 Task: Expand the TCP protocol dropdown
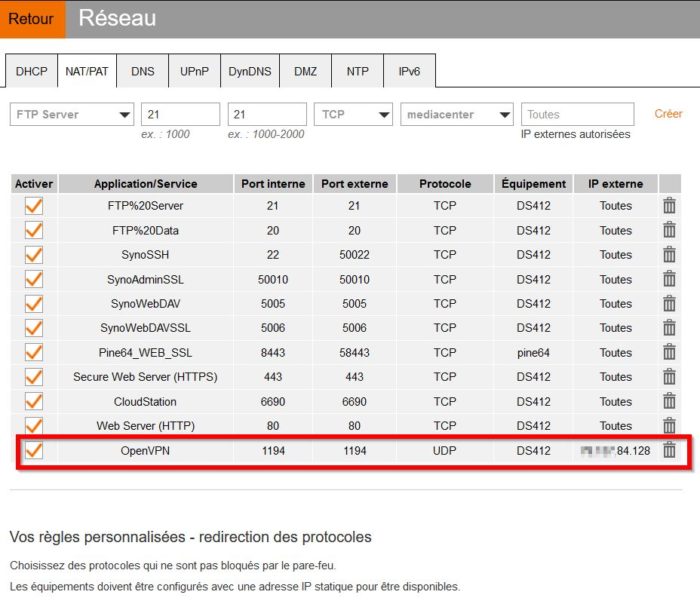pos(353,115)
